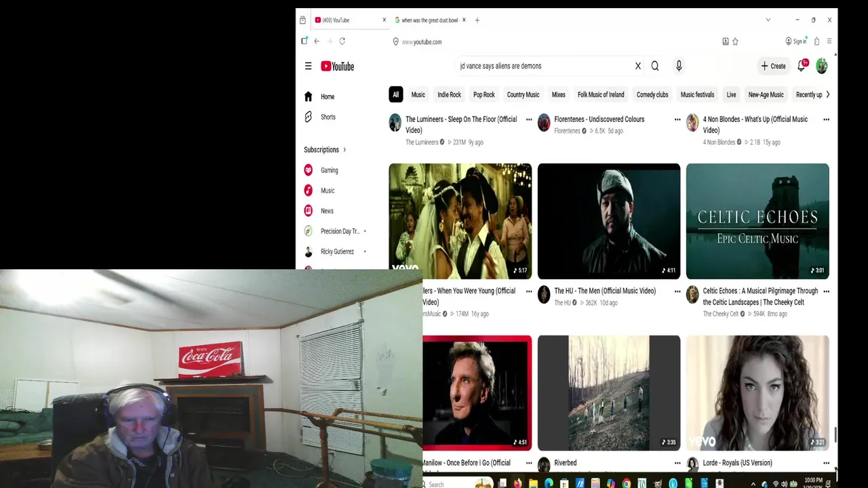Play the Lorde Royals thumbnail
The height and width of the screenshot is (488, 868).
(757, 393)
